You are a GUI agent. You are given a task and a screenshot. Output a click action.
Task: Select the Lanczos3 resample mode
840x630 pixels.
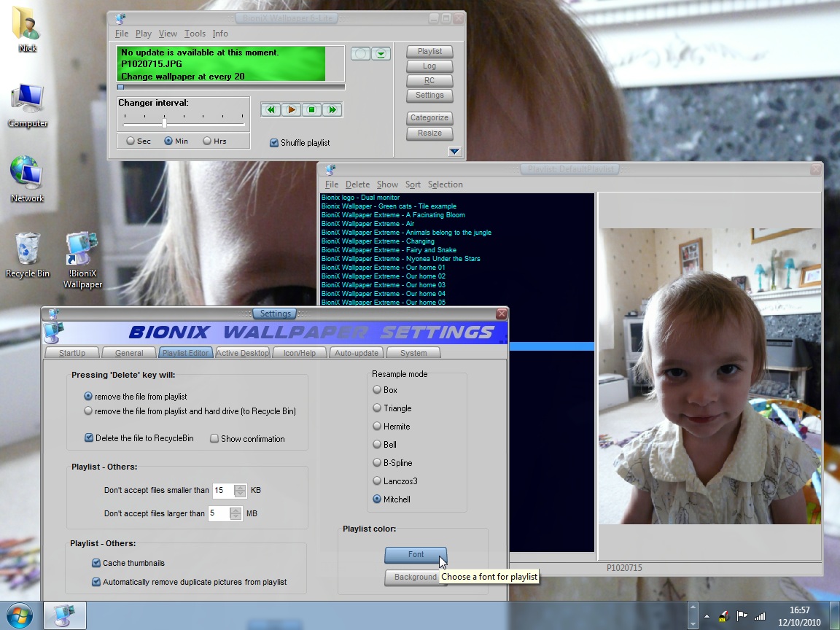[377, 481]
